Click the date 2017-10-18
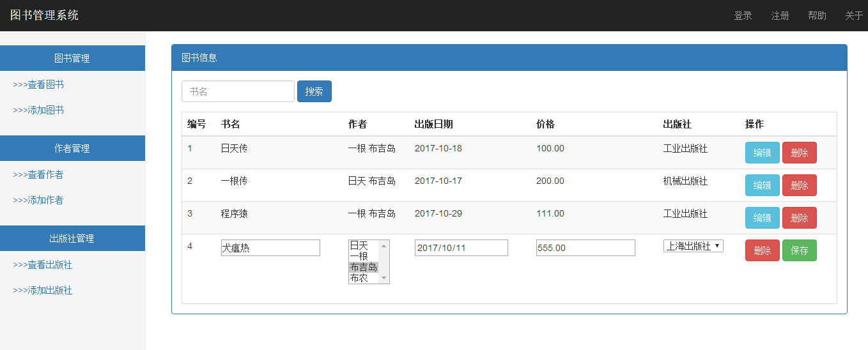Viewport: 868px width, 350px height. pos(438,148)
